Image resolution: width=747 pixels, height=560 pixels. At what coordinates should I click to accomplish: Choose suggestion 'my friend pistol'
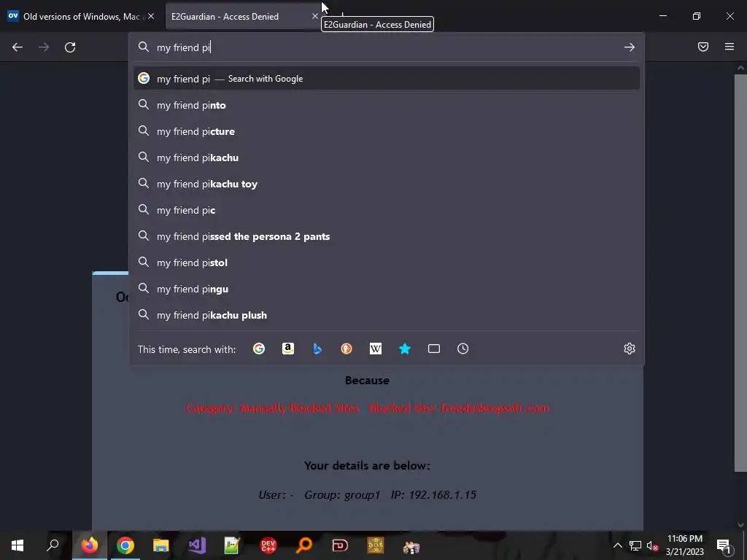coord(387,262)
